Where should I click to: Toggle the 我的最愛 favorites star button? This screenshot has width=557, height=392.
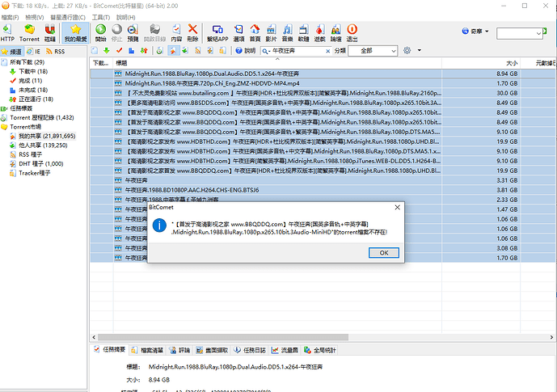coord(75,32)
